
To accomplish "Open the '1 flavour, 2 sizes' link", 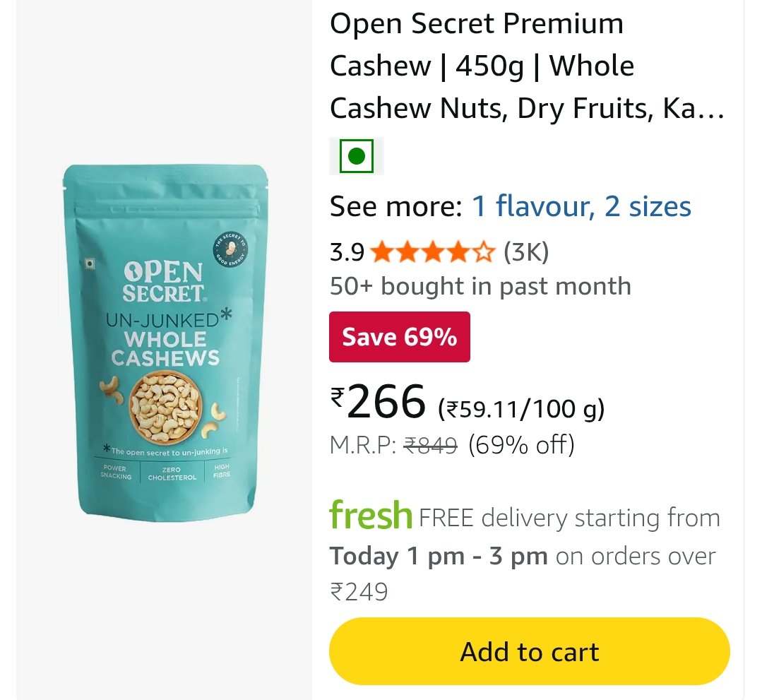I will pos(581,206).
